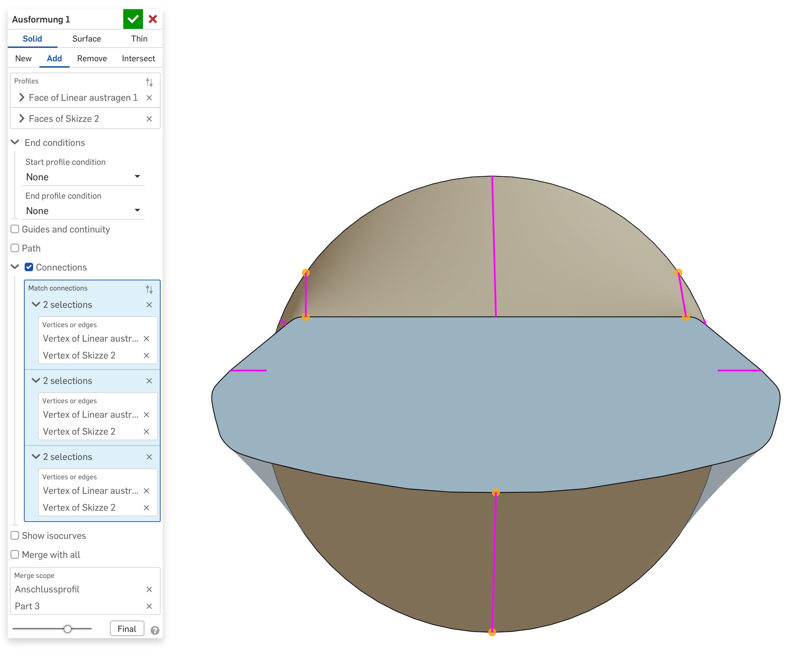Adjust the preview slider handle
791x672 pixels.
click(x=67, y=629)
